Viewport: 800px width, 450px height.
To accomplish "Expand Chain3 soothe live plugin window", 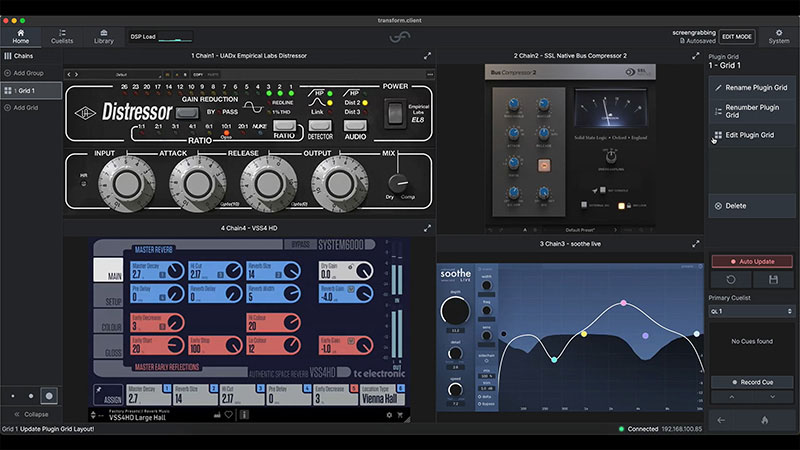I will click(695, 244).
